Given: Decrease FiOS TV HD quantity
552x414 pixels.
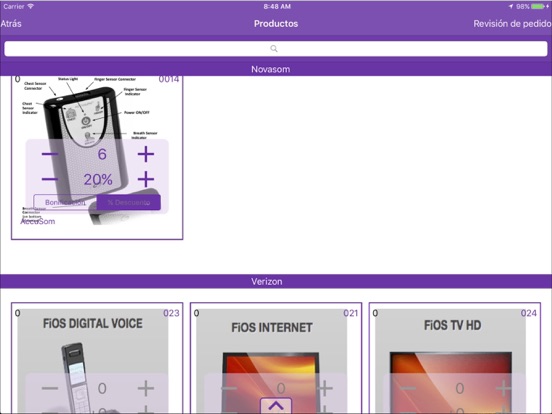Looking at the screenshot, I should coord(408,388).
